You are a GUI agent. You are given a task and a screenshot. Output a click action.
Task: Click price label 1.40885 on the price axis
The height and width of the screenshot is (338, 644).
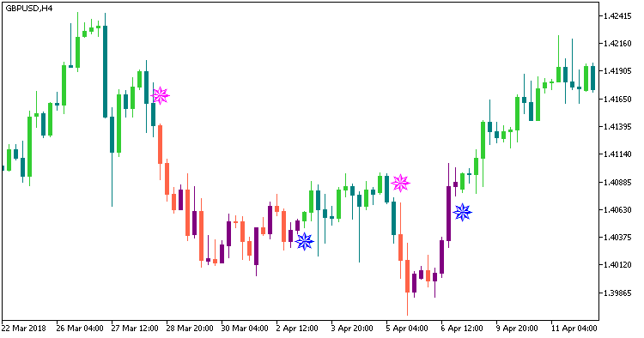point(617,182)
